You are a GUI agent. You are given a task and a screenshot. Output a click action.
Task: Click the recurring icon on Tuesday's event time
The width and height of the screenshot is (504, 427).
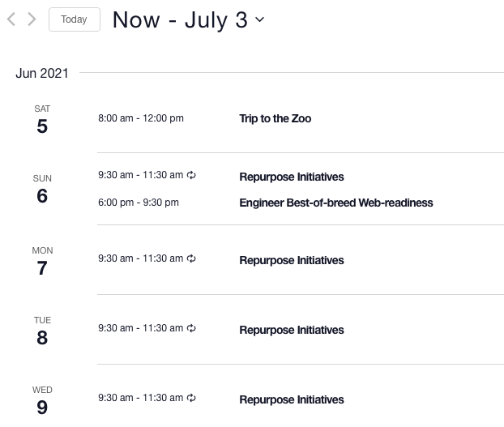(x=191, y=328)
